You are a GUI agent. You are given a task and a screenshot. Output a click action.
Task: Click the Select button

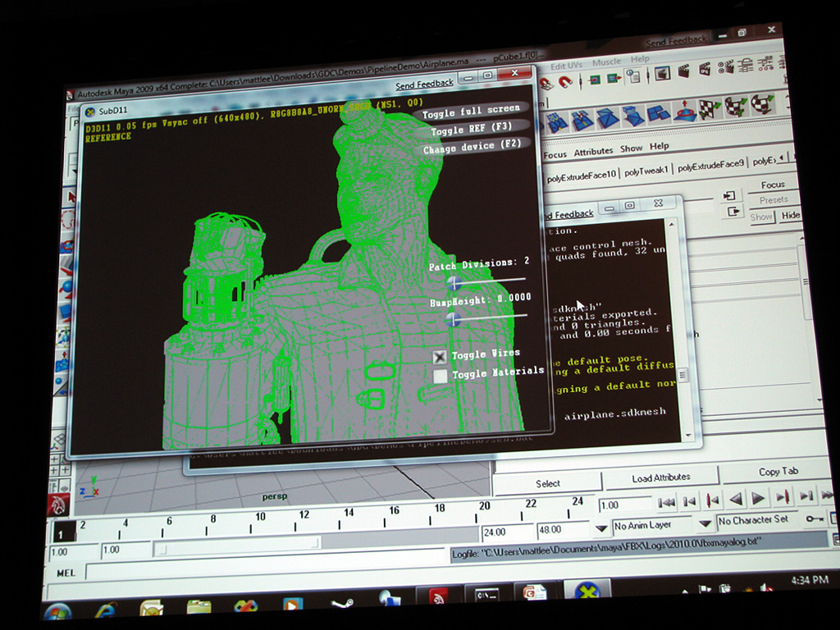pos(547,483)
